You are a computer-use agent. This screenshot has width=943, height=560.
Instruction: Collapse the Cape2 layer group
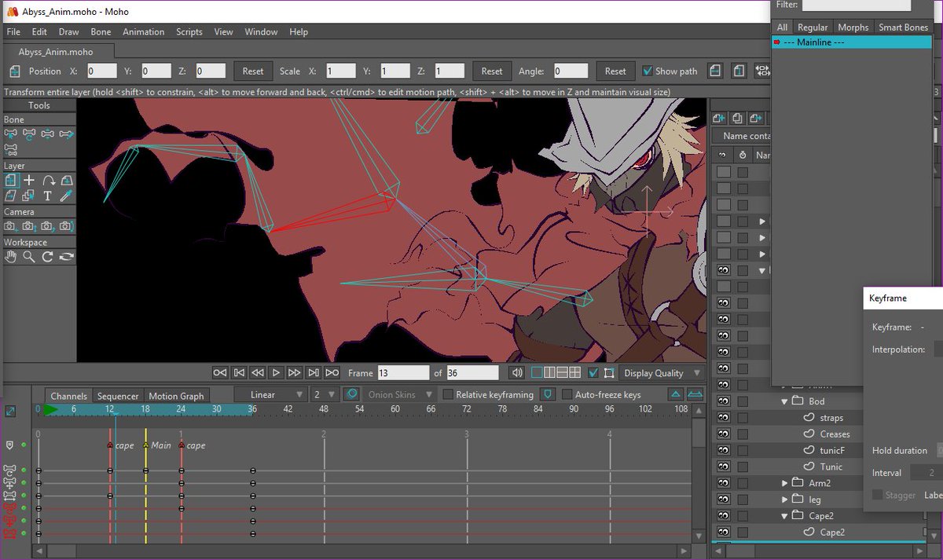click(784, 516)
